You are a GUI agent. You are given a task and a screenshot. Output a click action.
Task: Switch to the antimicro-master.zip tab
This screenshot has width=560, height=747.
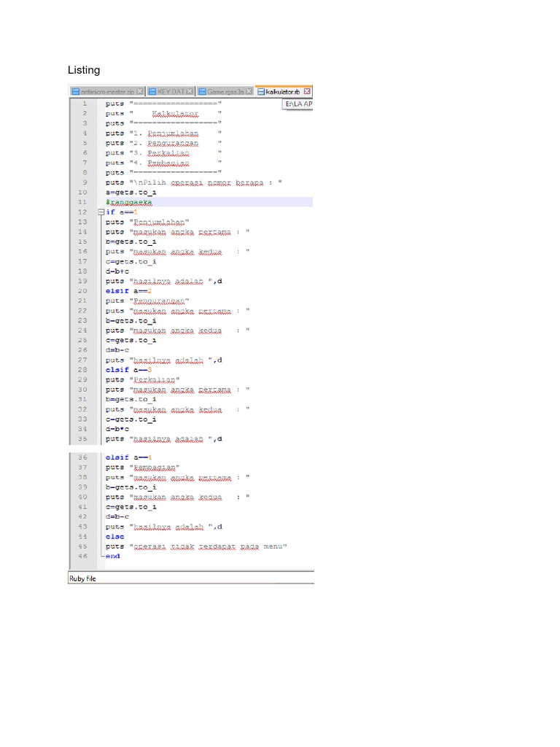106,91
